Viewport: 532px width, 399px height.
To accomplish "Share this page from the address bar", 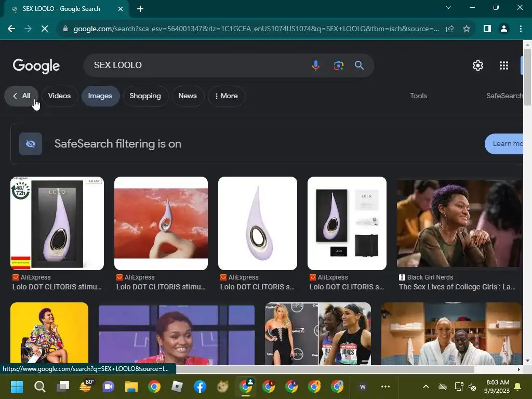I will point(450,29).
